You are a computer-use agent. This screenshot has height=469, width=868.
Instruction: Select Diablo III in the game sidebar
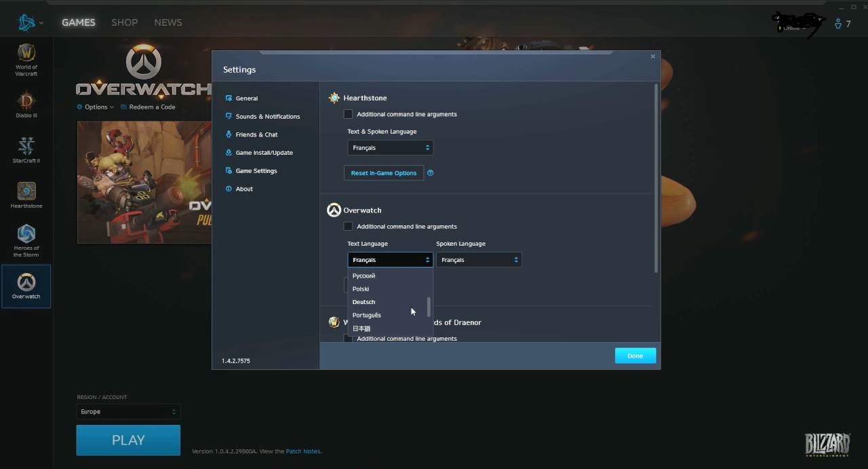coord(26,105)
